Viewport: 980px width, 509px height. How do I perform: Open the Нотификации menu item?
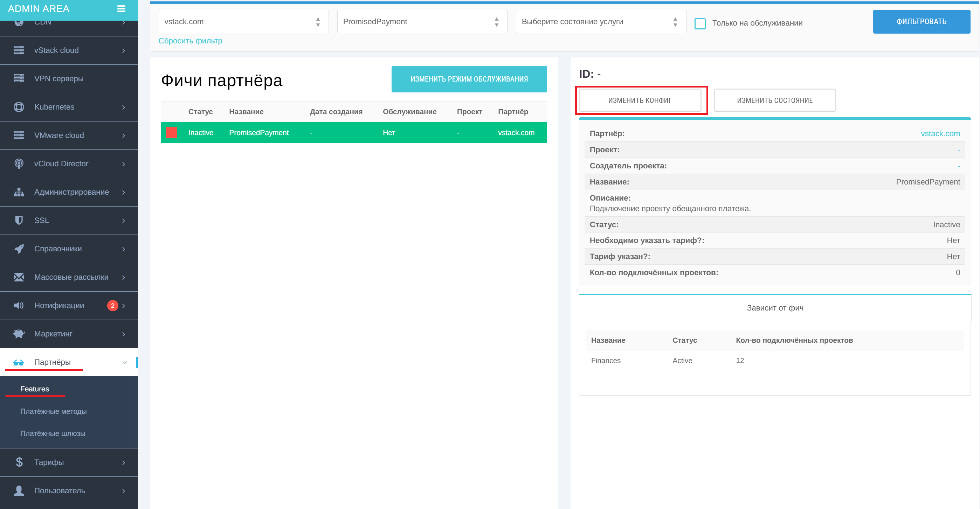point(69,306)
